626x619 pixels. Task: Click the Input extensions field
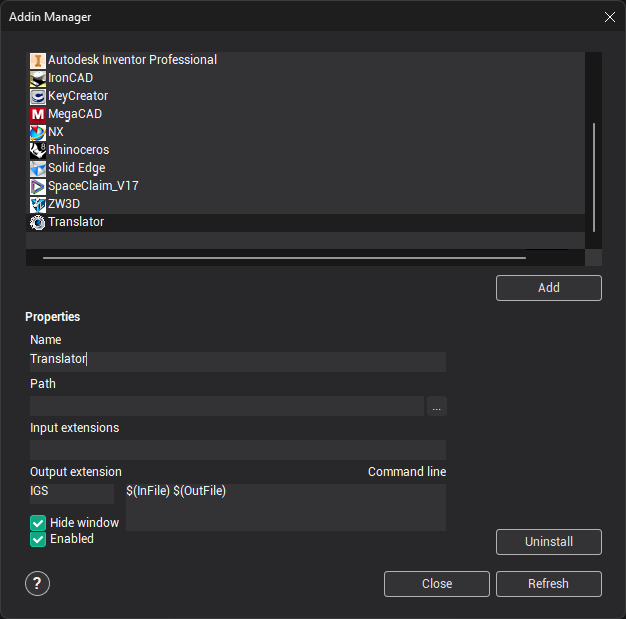(x=237, y=450)
